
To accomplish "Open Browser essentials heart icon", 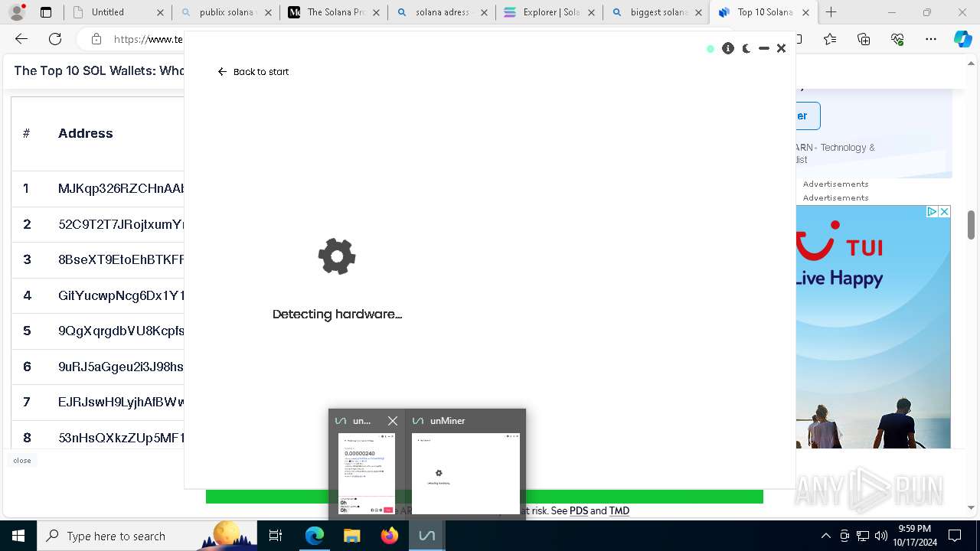I will [897, 39].
